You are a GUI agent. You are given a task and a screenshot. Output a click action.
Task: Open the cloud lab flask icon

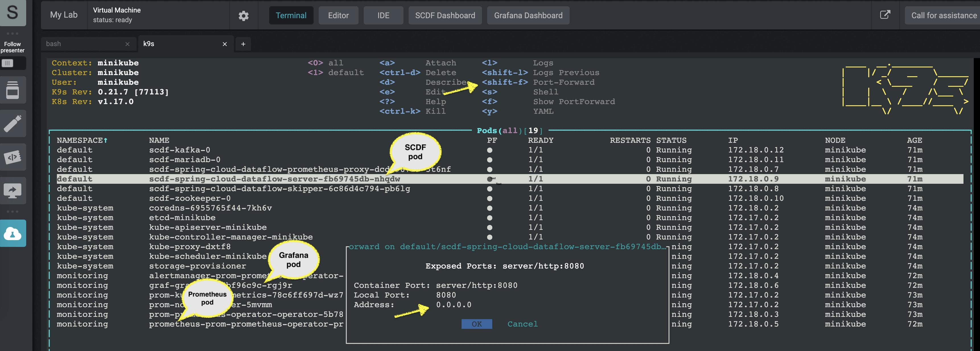[13, 234]
